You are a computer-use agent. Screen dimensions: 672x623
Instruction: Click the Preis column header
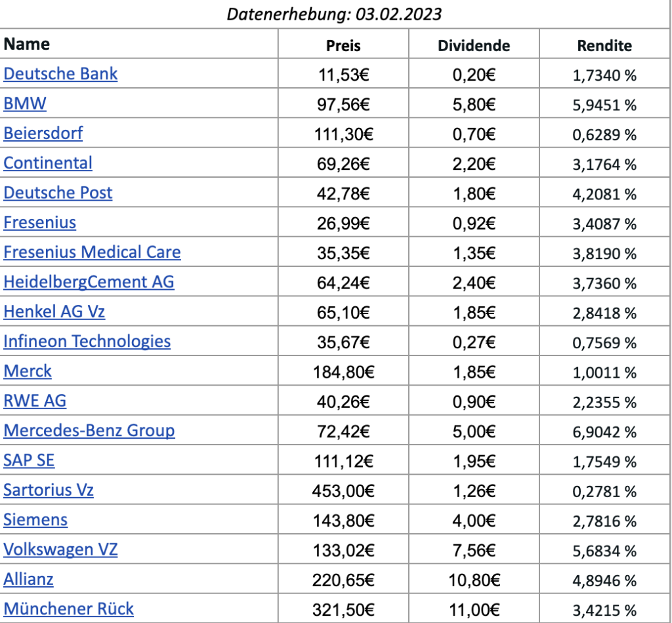pos(343,46)
